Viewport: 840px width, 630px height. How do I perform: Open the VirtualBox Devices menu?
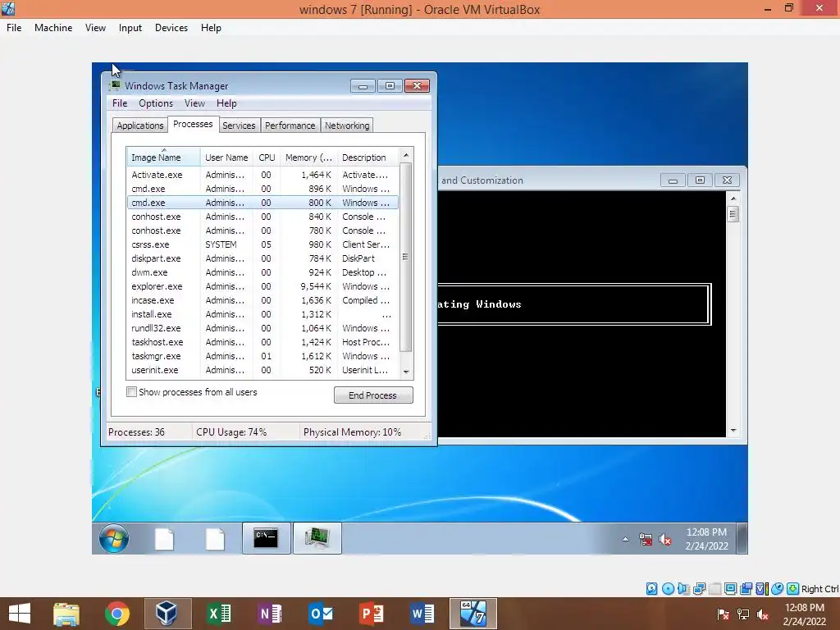click(171, 28)
